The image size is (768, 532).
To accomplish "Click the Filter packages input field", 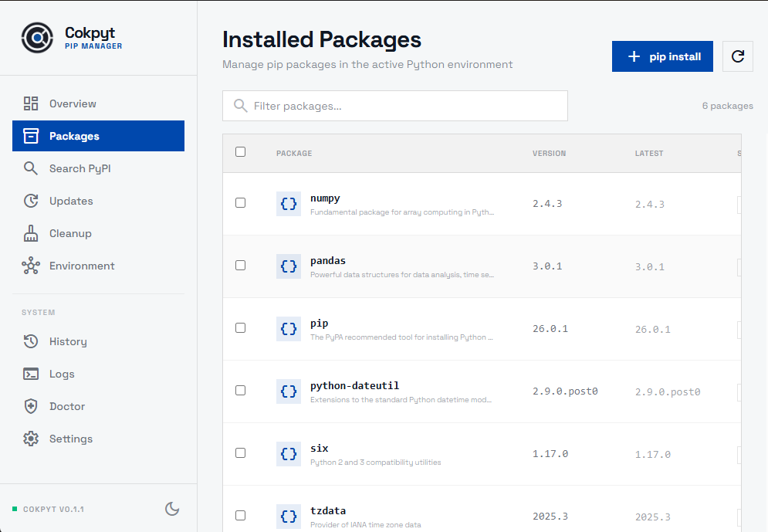I will [x=394, y=106].
